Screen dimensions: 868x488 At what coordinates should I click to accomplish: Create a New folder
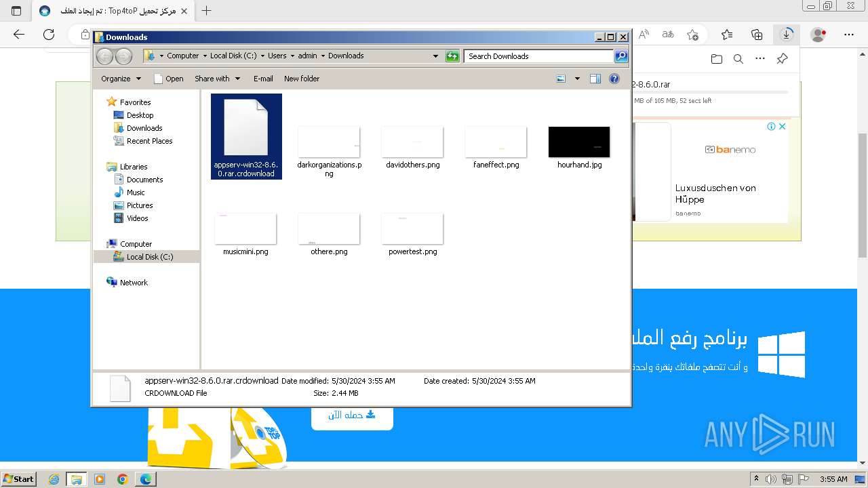point(302,79)
